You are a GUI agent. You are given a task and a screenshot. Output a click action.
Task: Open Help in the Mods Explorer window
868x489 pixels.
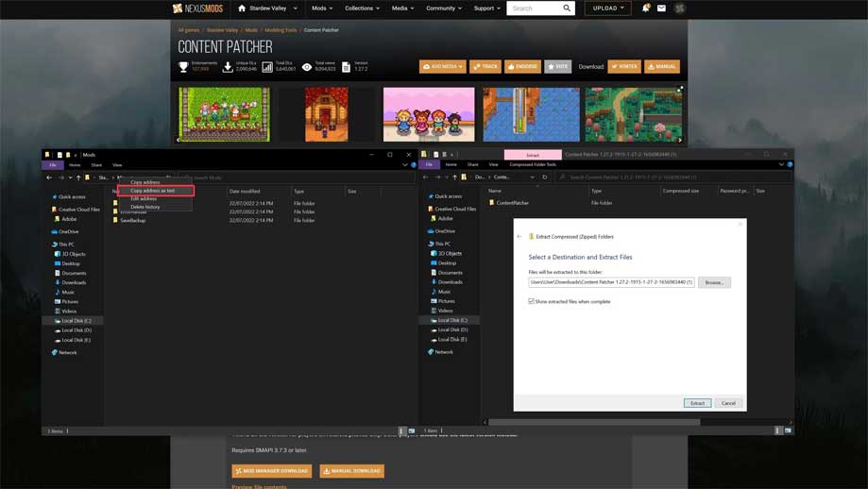click(x=414, y=165)
